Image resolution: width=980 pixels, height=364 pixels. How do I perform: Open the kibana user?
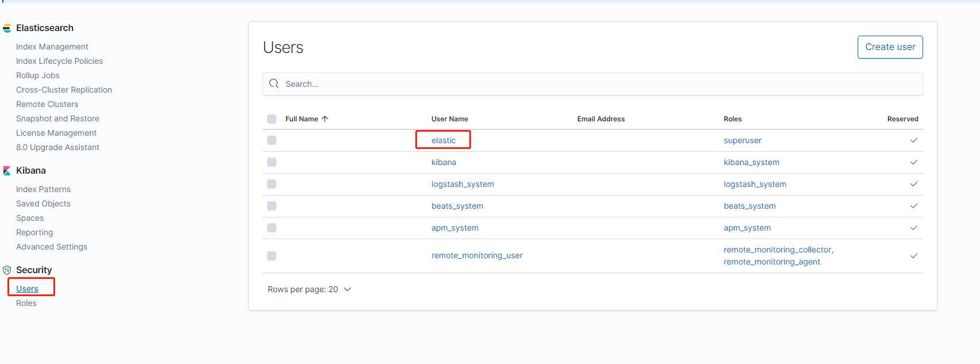point(443,162)
